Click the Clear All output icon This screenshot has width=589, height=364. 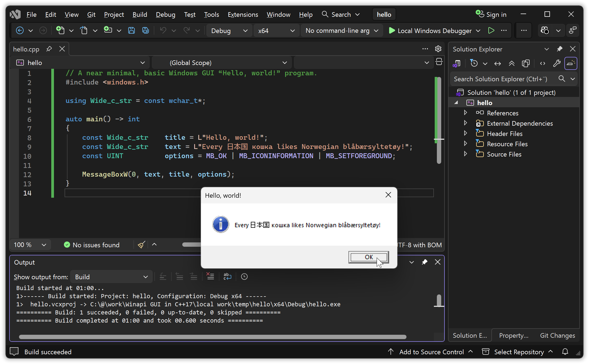210,277
